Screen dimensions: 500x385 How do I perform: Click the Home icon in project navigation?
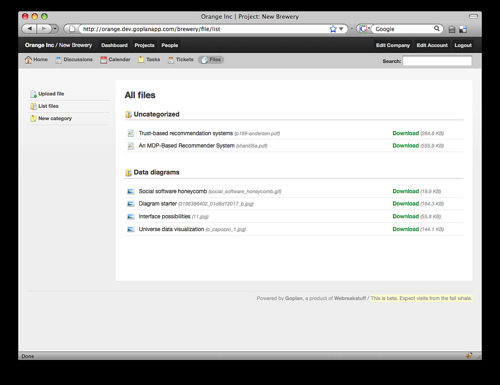[28, 60]
